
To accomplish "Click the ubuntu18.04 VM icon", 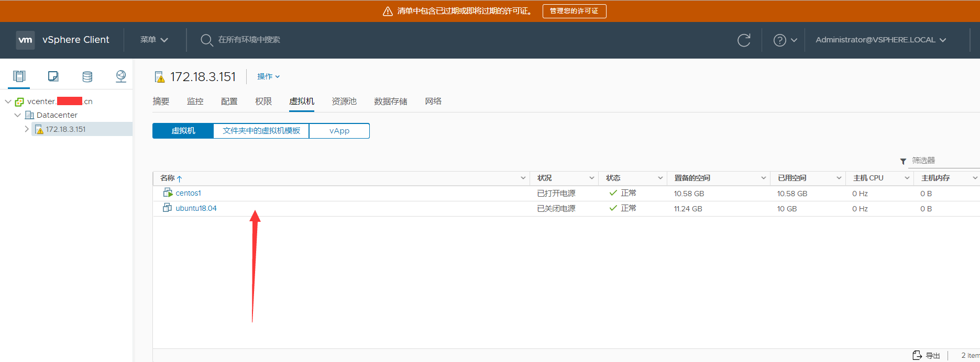I will click(x=168, y=208).
